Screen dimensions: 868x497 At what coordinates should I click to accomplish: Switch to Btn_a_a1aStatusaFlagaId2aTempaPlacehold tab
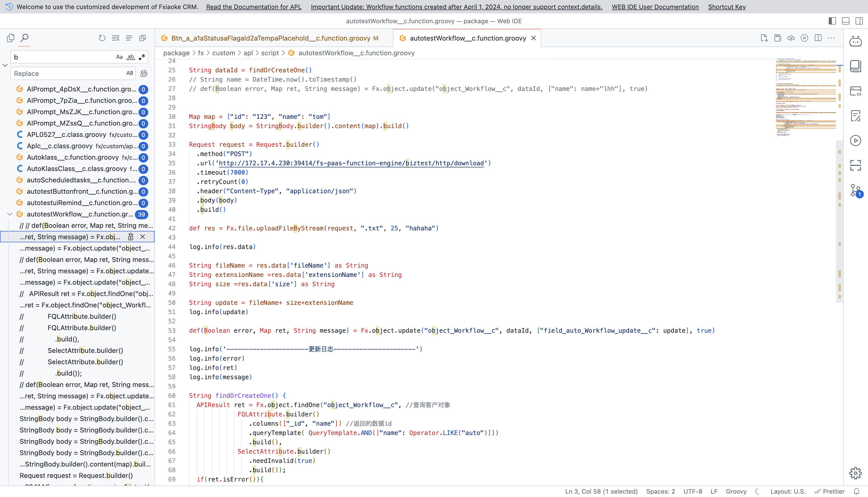point(270,38)
